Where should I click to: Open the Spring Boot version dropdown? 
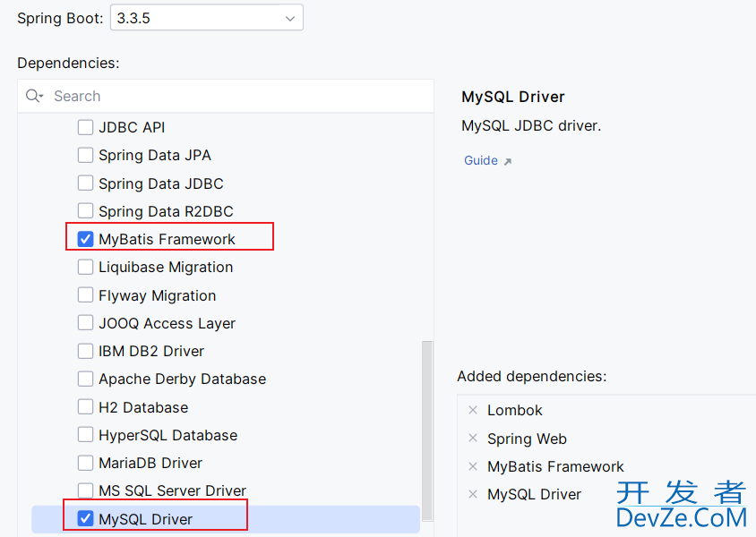pos(206,18)
